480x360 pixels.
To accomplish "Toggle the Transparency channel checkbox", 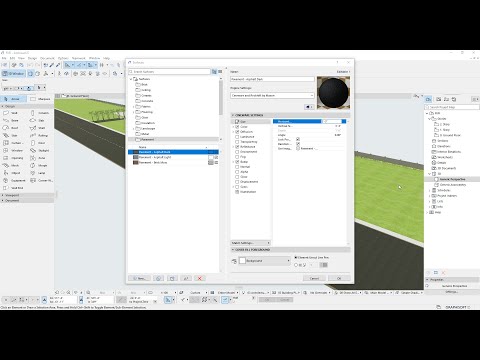I will [237, 142].
